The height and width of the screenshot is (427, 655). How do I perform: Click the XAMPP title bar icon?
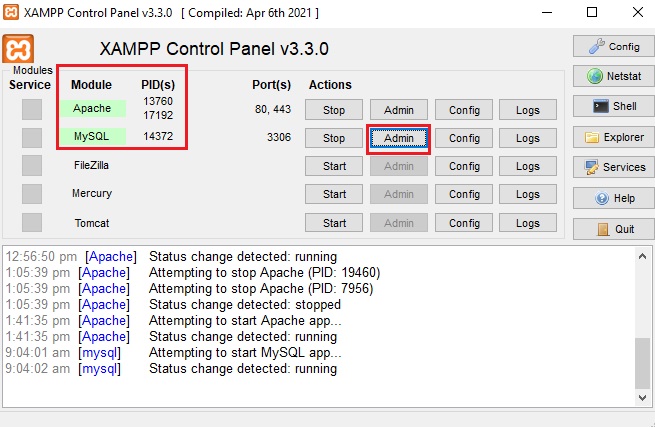(11, 12)
